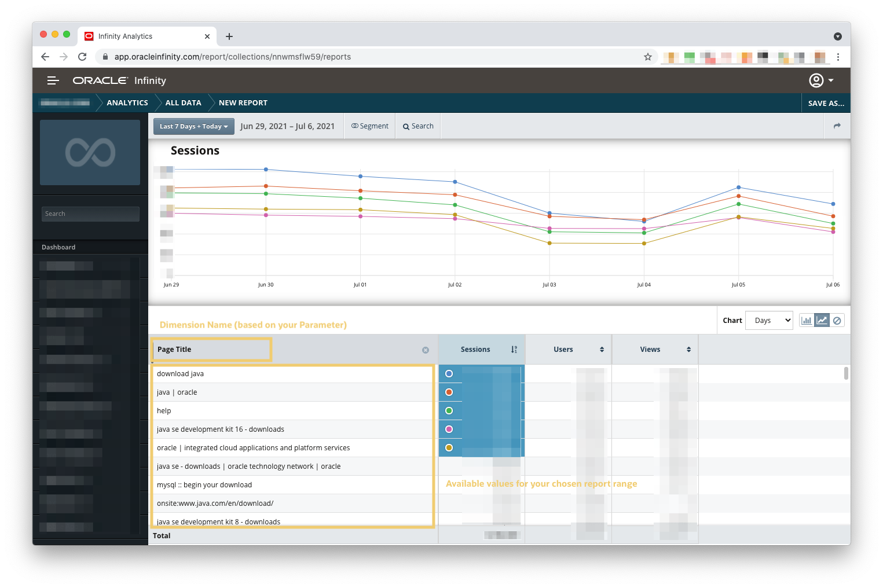The height and width of the screenshot is (588, 883).
Task: Click date range Jun 29, 2021 – Jul 6, 2021
Action: pyautogui.click(x=287, y=126)
